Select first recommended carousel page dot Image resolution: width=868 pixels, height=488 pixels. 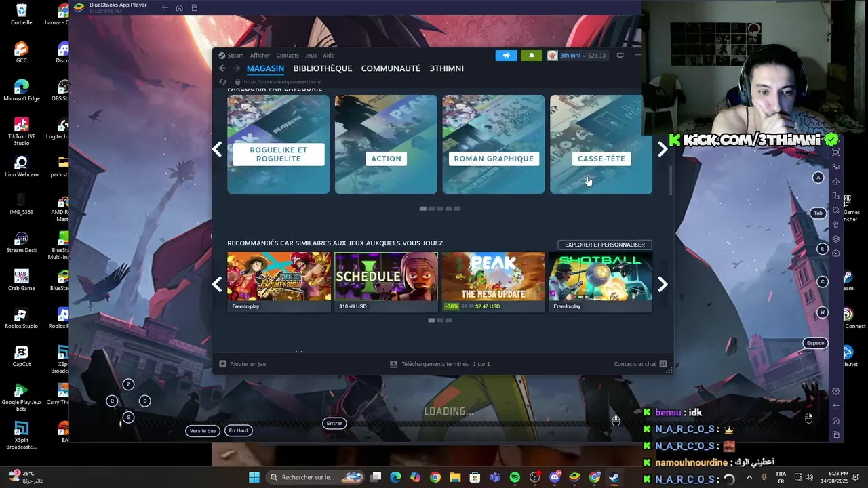click(431, 320)
